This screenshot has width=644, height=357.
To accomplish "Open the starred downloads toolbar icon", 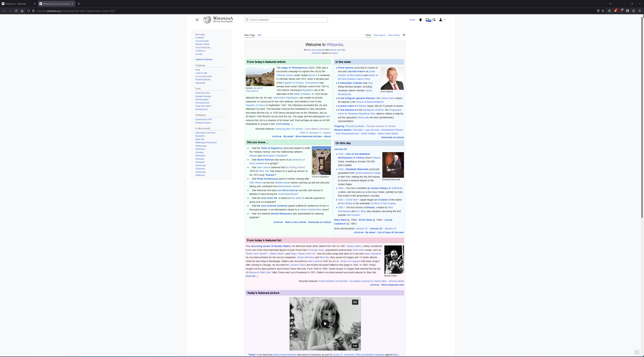I will click(609, 11).
